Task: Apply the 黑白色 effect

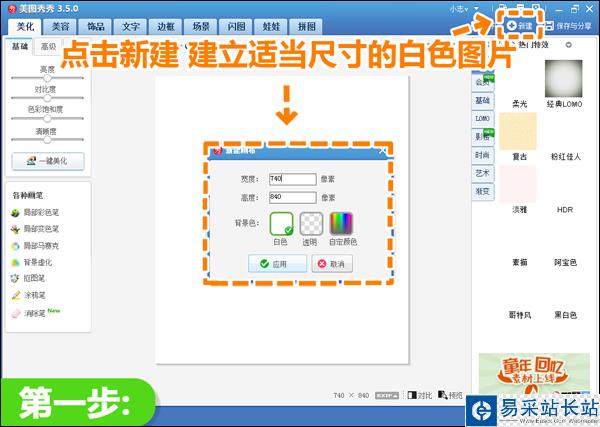Action: [x=565, y=315]
